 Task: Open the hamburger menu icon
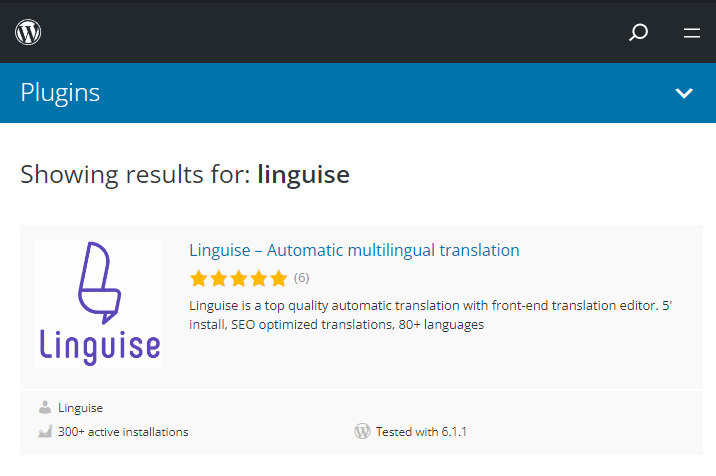pyautogui.click(x=692, y=32)
